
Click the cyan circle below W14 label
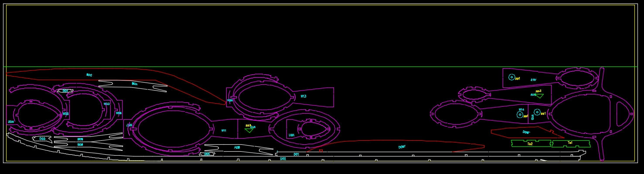(x=520, y=115)
